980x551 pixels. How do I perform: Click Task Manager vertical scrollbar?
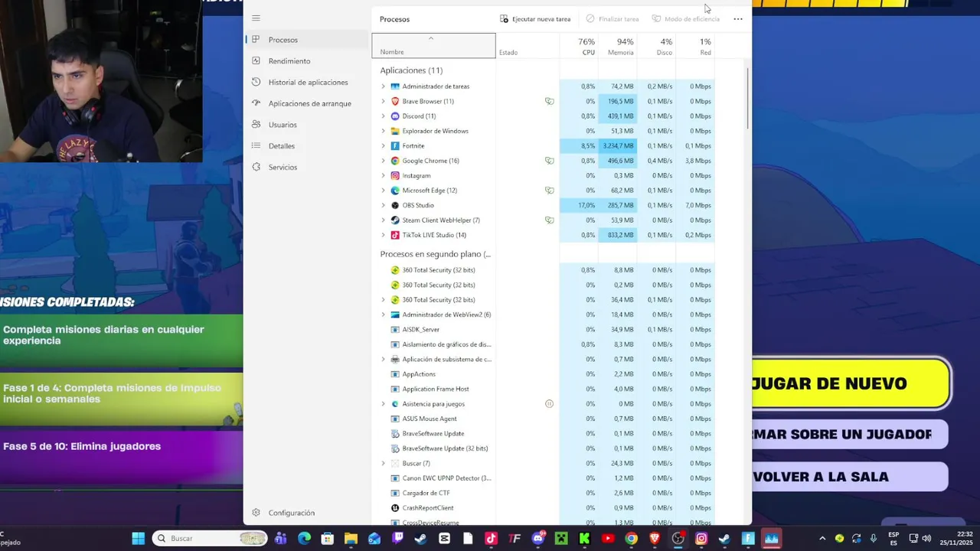click(747, 99)
